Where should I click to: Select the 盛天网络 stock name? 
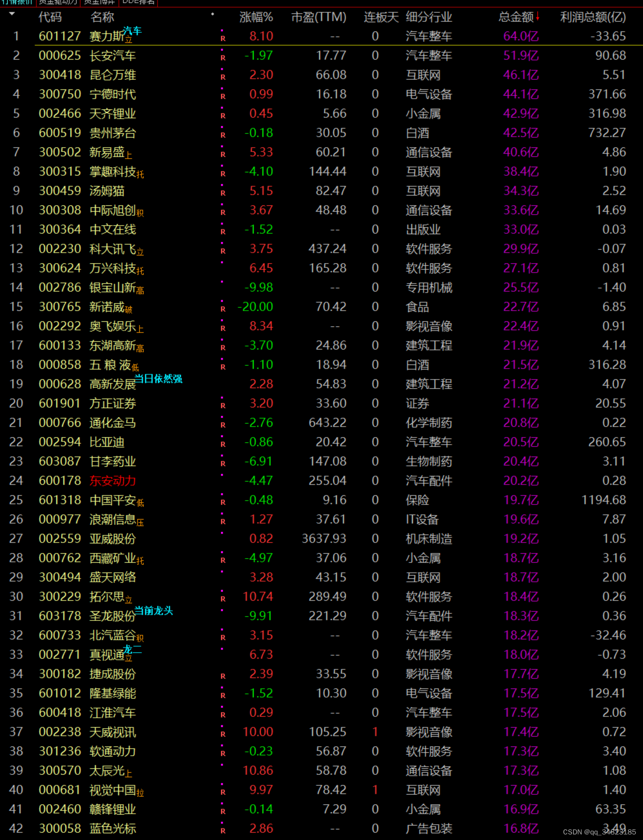coord(113,577)
